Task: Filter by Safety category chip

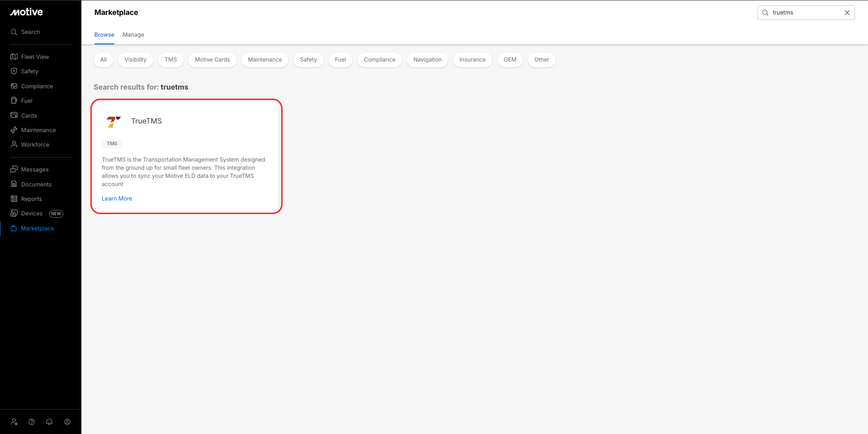Action: [308, 60]
